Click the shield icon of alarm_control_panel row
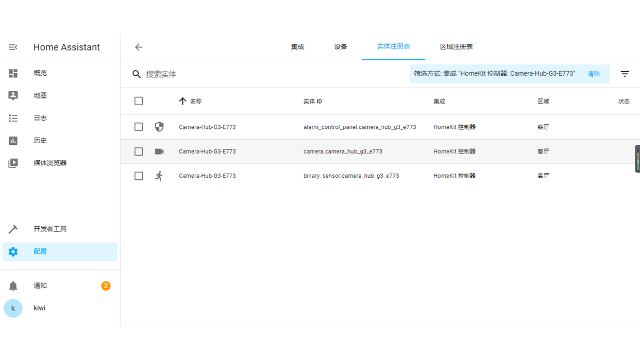The width and height of the screenshot is (640, 360). coord(159,127)
